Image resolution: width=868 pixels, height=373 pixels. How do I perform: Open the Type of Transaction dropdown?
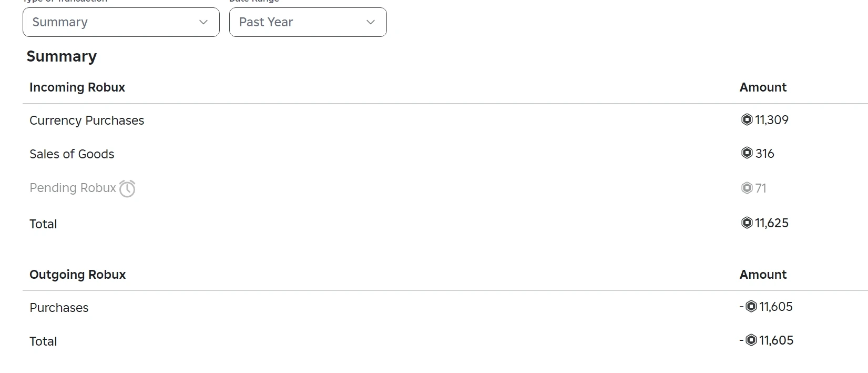(x=120, y=22)
